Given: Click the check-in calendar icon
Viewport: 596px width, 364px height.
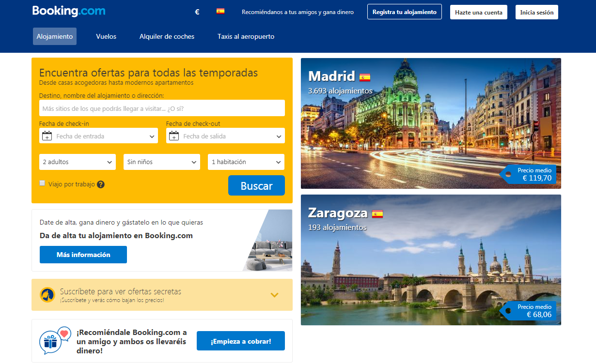Looking at the screenshot, I should (x=47, y=136).
